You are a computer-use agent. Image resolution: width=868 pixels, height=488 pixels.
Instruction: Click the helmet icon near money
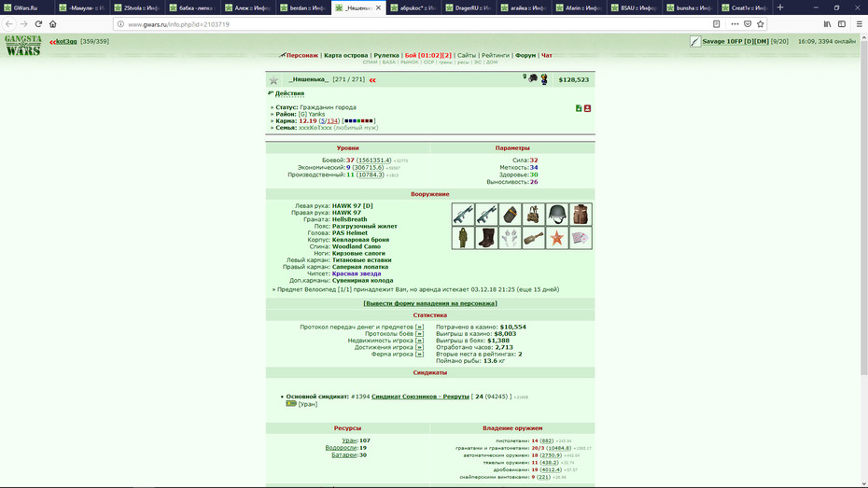(x=533, y=78)
